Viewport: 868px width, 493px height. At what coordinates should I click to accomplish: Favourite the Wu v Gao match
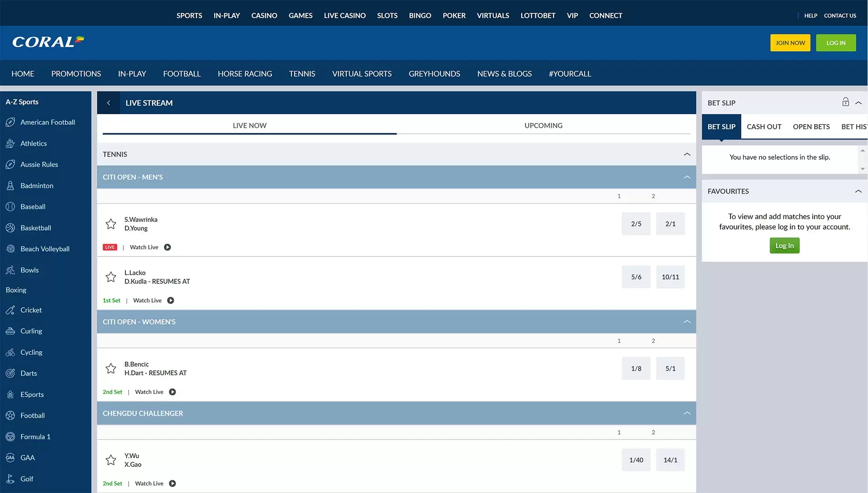tap(111, 460)
